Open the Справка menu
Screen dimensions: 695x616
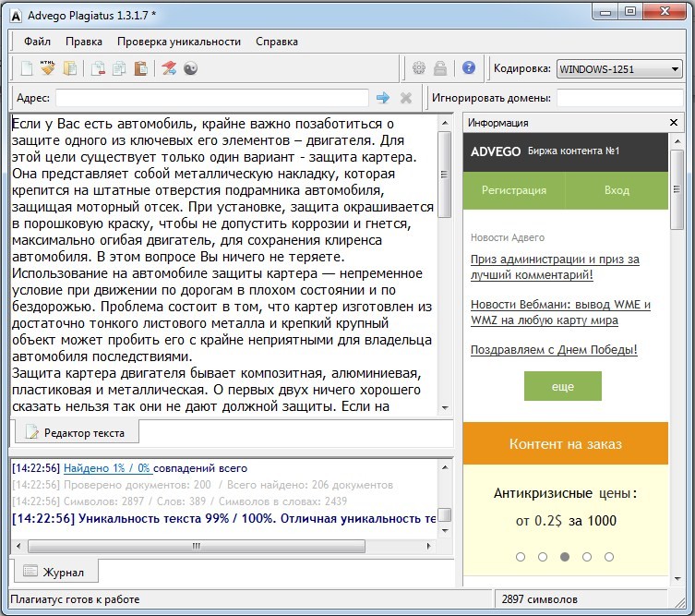[x=277, y=42]
